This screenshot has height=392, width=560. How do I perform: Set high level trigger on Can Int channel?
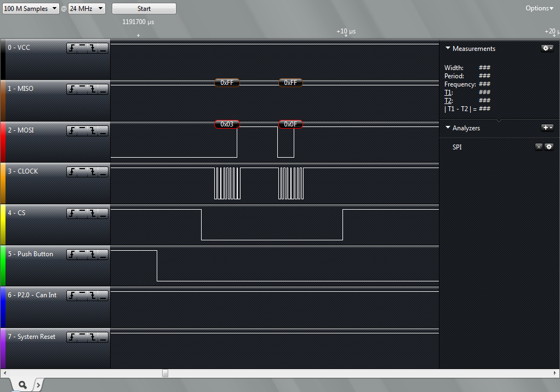pyautogui.click(x=82, y=296)
